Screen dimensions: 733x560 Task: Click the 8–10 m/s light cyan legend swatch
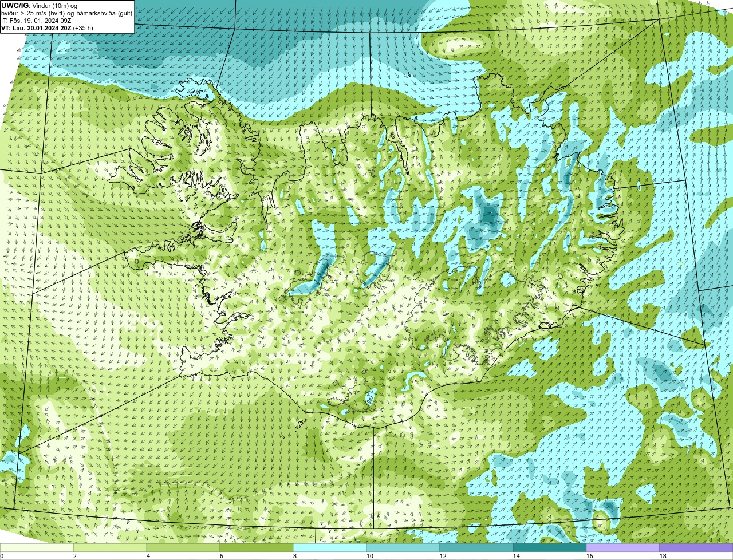(x=330, y=548)
